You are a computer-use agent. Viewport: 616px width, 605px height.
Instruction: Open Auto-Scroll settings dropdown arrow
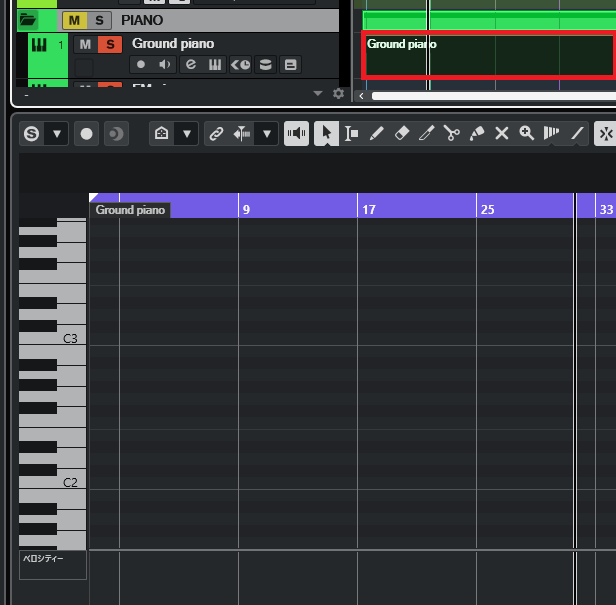pos(267,134)
